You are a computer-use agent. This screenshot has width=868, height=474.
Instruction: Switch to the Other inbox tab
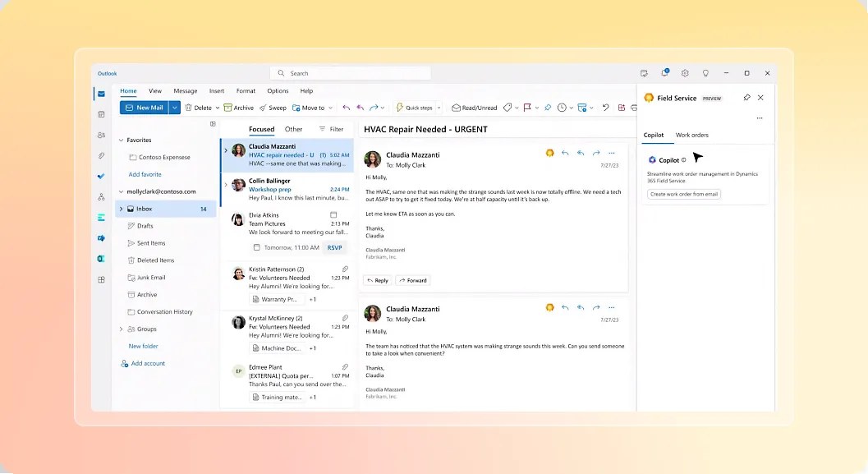[x=293, y=129]
